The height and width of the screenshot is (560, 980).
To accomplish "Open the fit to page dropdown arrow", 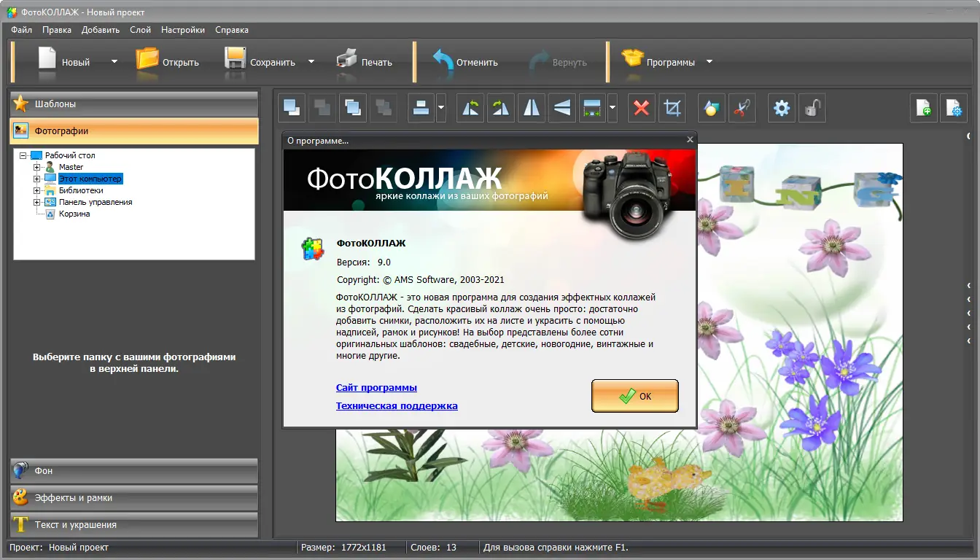I will click(x=612, y=108).
